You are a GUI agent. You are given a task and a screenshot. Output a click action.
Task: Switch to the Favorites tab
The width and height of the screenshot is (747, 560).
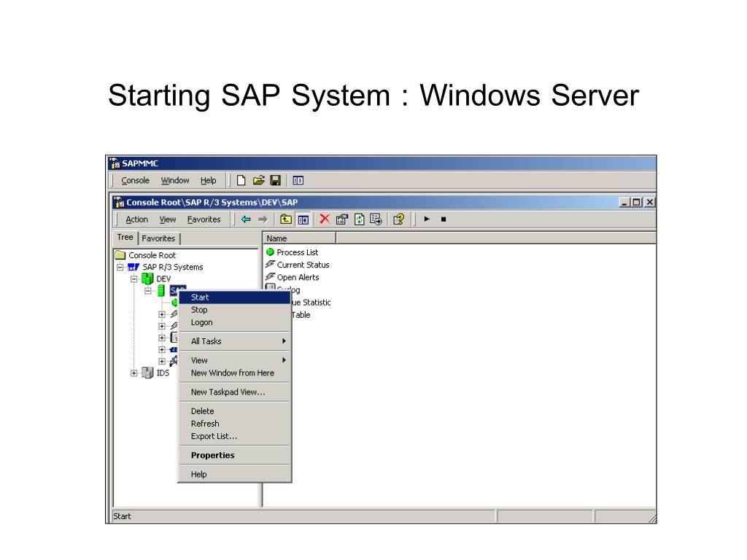tap(158, 238)
